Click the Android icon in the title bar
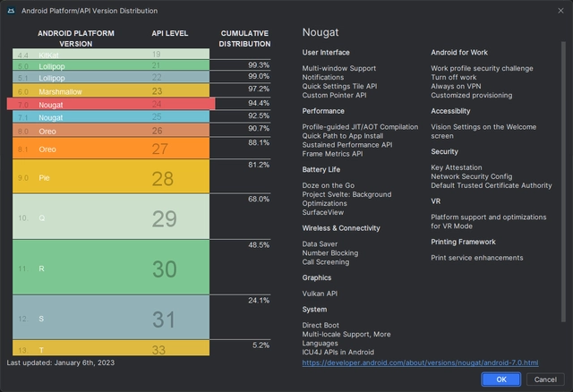This screenshot has width=573, height=392. 12,11
